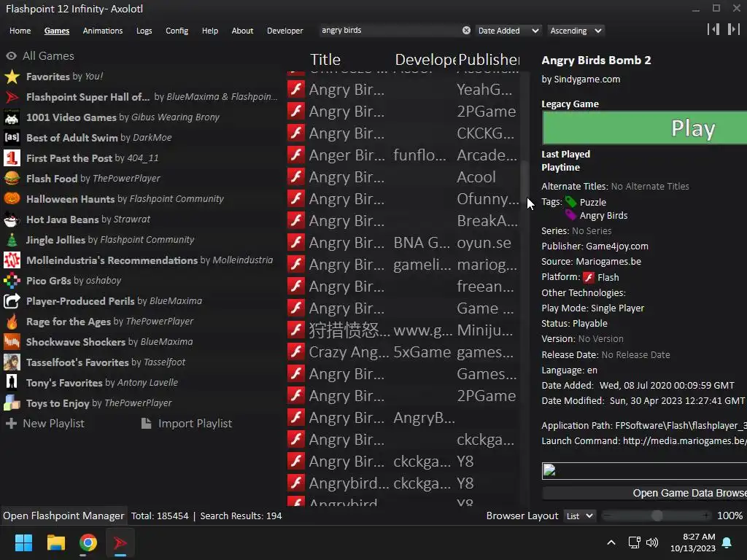This screenshot has height=560, width=747.
Task: Click the Angry Birds tag icon
Action: coord(570,215)
